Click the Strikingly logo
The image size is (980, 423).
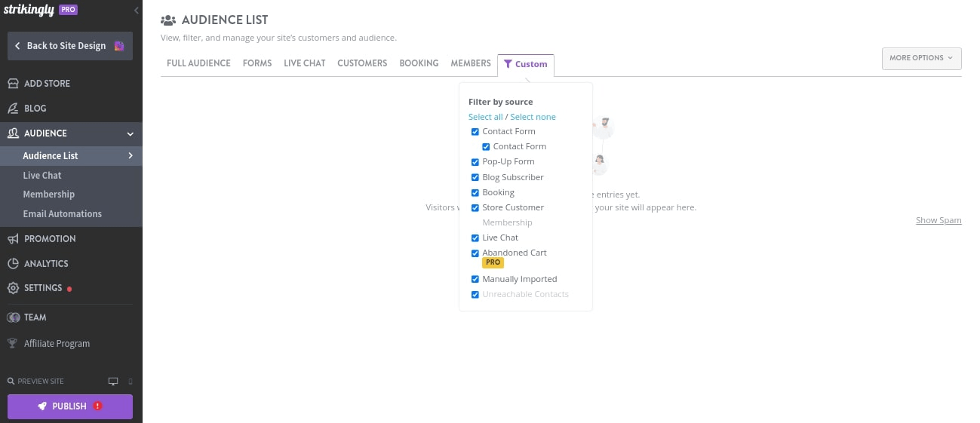point(29,10)
